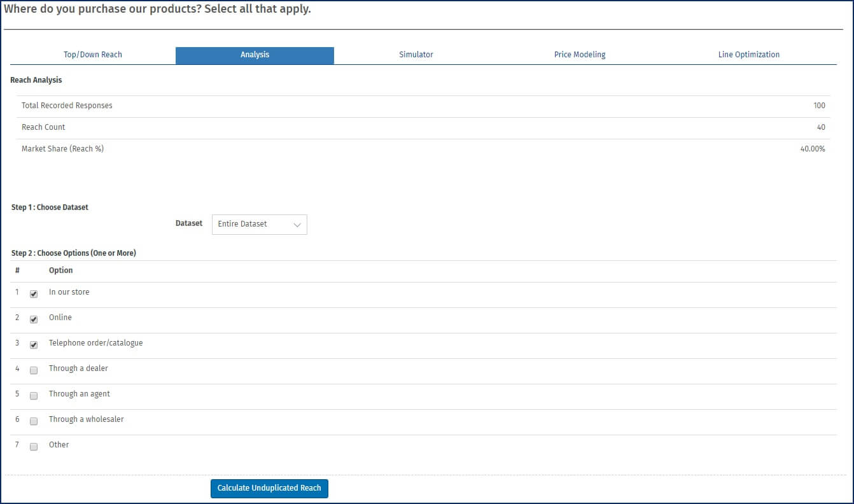Click the Reach Count row label
854x504 pixels.
pyautogui.click(x=43, y=127)
